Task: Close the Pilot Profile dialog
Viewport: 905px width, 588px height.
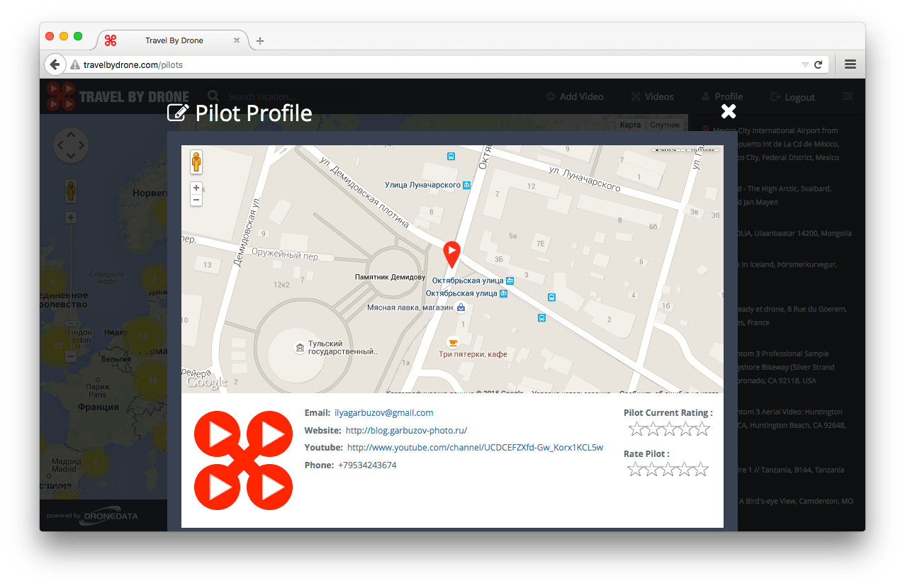Action: (728, 111)
